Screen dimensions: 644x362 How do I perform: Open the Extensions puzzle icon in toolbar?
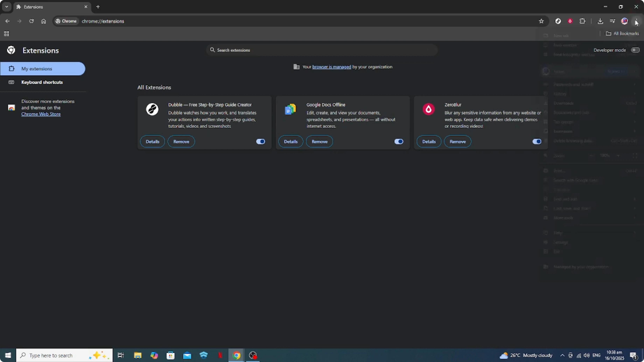click(583, 21)
